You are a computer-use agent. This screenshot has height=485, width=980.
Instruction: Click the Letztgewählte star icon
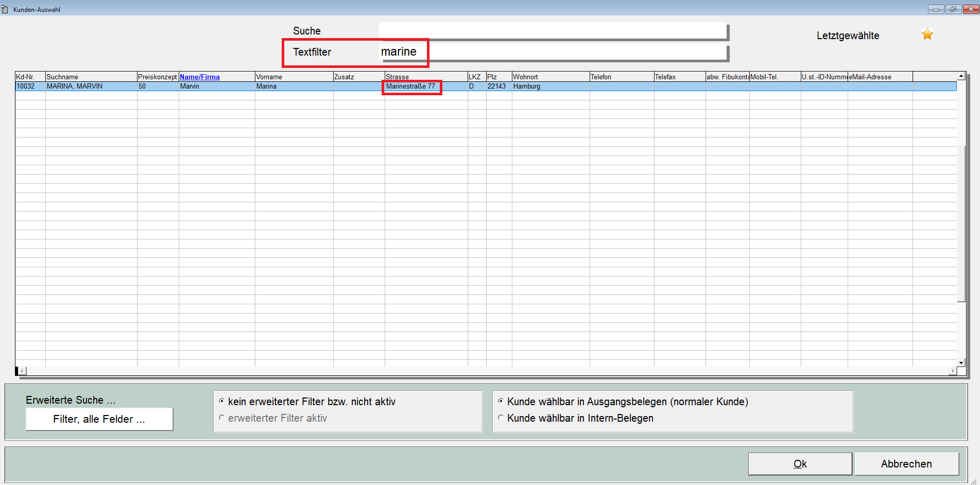tap(927, 34)
